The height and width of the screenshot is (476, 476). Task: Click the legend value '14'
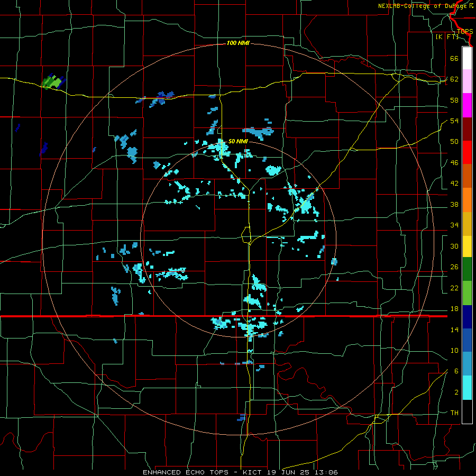(454, 329)
